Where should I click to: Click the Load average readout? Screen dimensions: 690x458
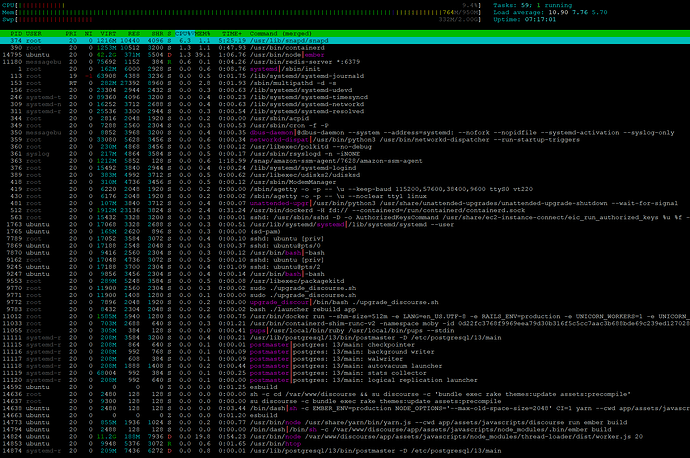click(x=550, y=12)
